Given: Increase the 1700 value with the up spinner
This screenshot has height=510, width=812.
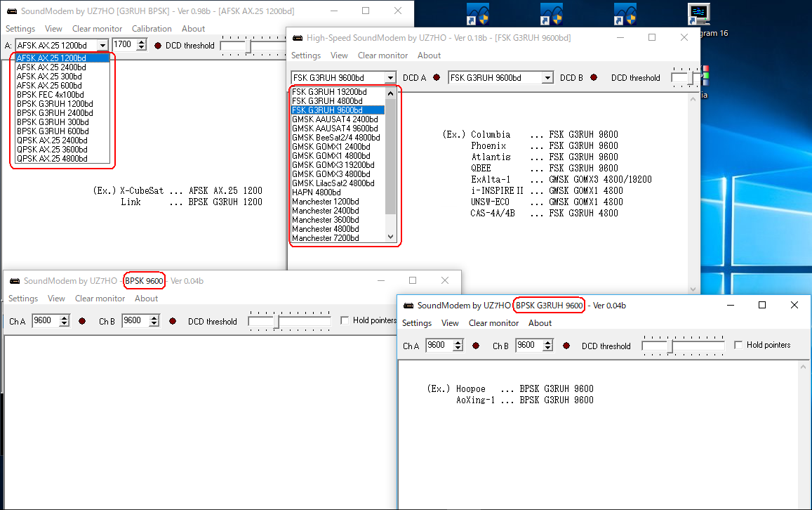Looking at the screenshot, I should coord(142,42).
